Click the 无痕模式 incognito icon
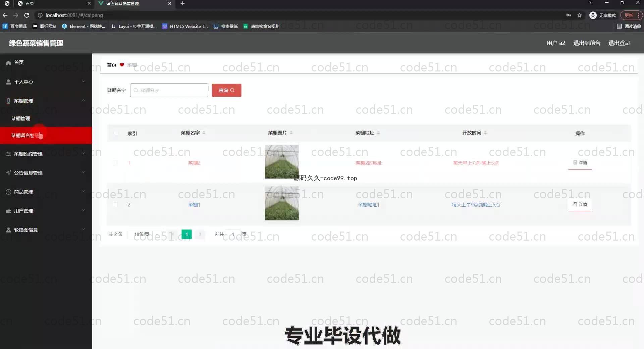This screenshot has width=644, height=349. point(593,15)
